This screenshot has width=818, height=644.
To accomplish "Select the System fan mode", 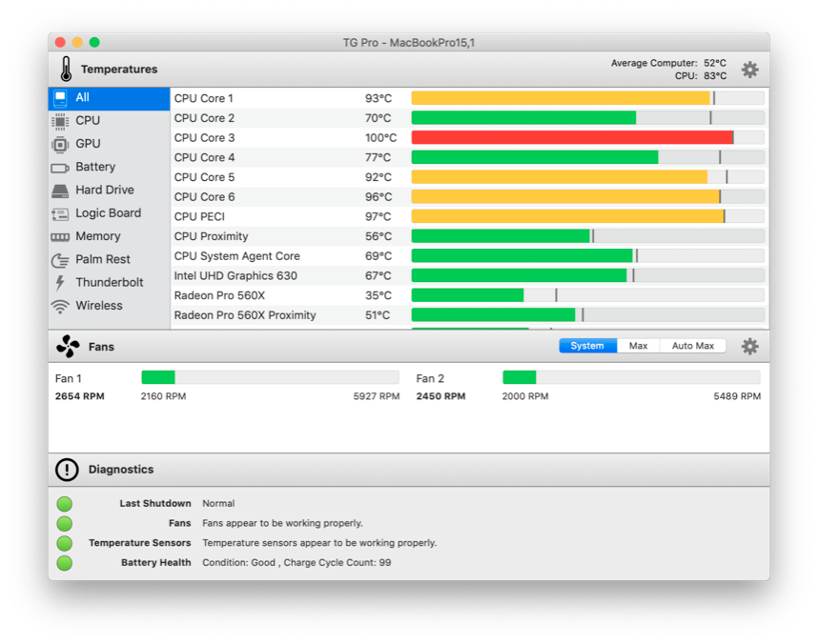I will 587,346.
